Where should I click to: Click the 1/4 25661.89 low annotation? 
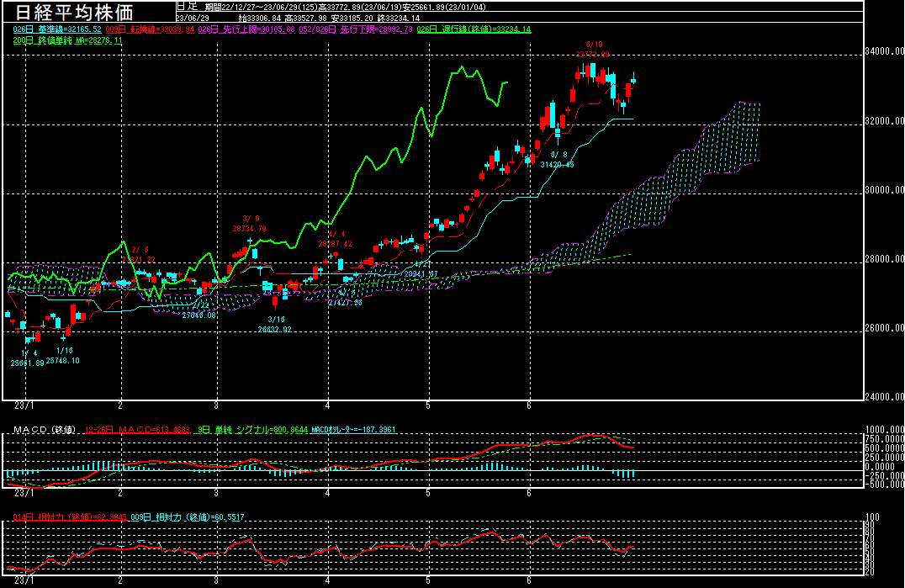tap(27, 358)
